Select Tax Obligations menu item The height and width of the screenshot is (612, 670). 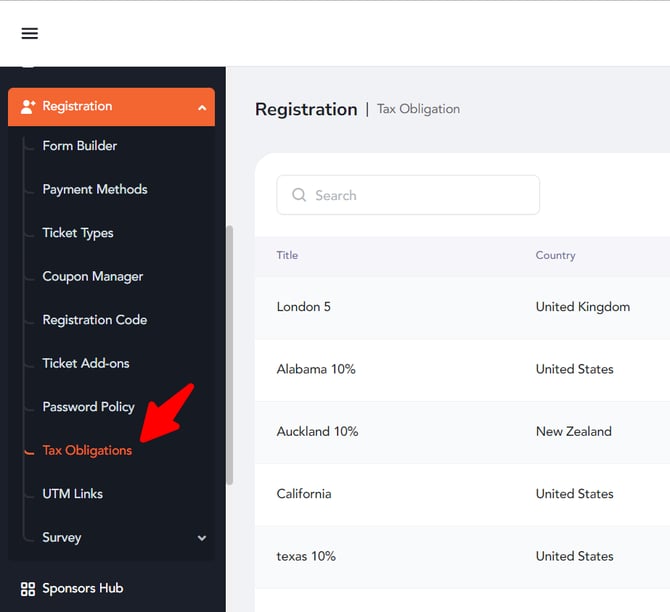pyautogui.click(x=87, y=450)
